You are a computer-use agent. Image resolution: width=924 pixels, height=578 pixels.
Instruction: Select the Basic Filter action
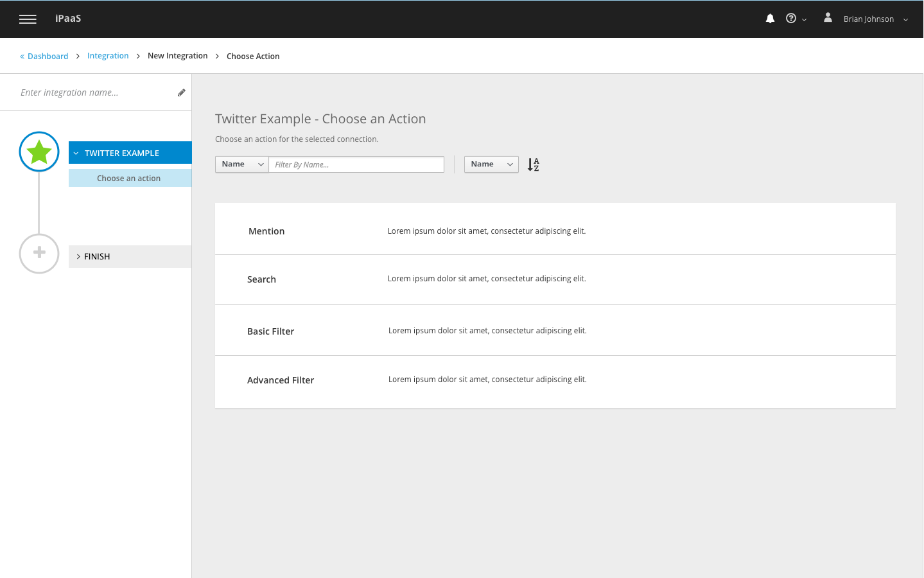(555, 330)
